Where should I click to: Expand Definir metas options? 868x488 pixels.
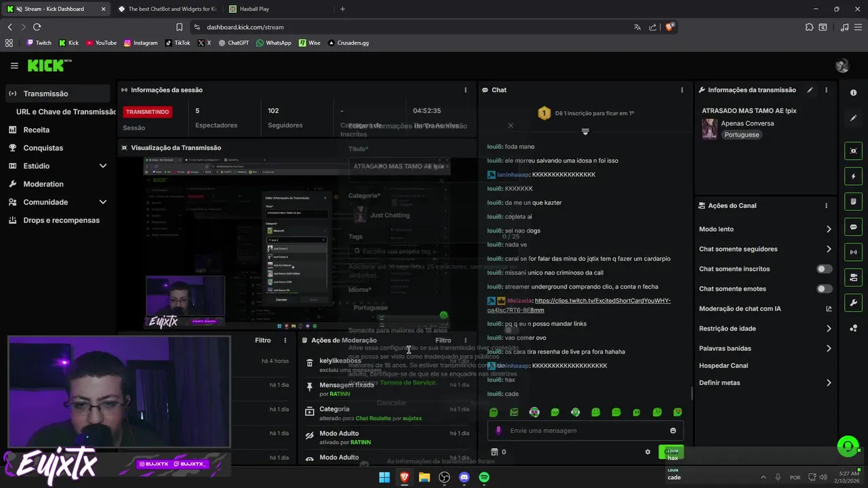[829, 383]
